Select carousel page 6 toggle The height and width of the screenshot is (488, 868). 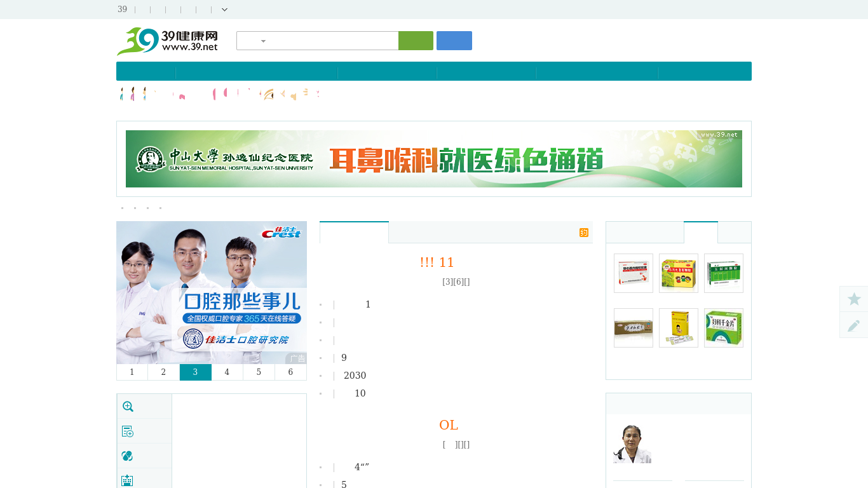click(x=290, y=372)
